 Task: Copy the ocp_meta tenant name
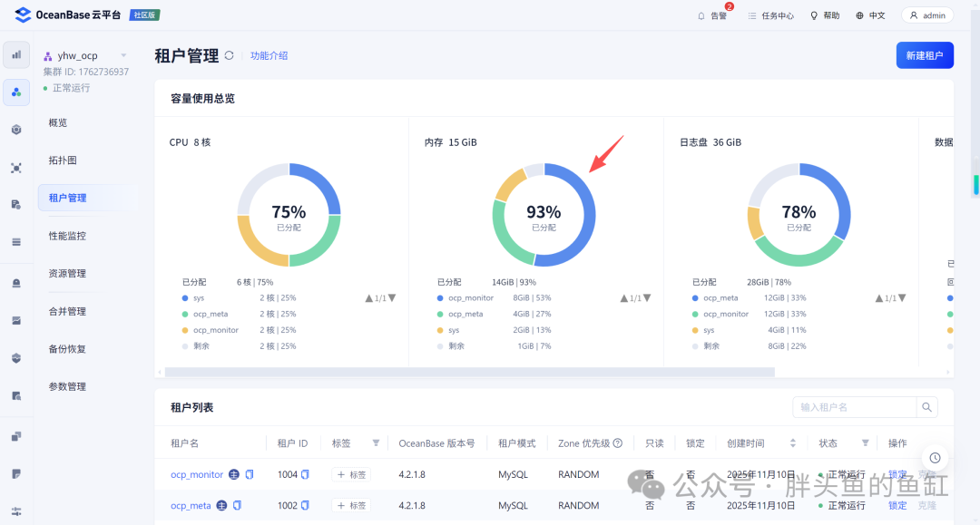(237, 505)
